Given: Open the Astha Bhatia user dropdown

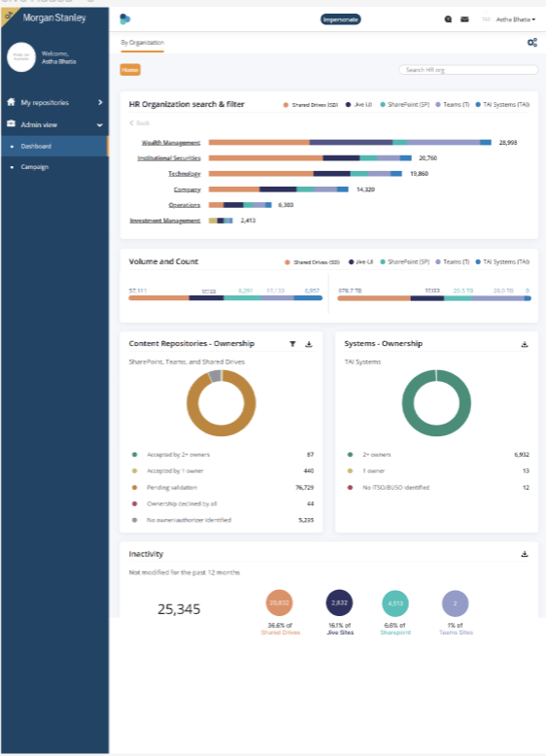Looking at the screenshot, I should pyautogui.click(x=515, y=19).
